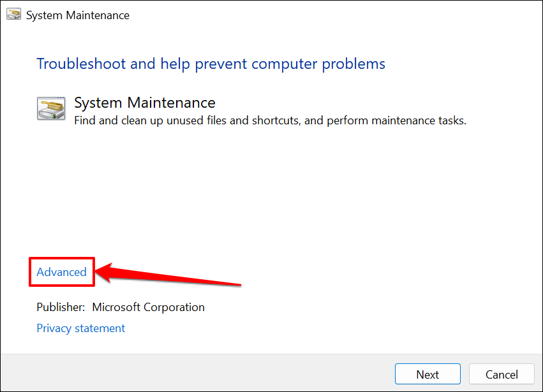Click the tail end of the red arrow
The height and width of the screenshot is (392, 543).
point(238,284)
